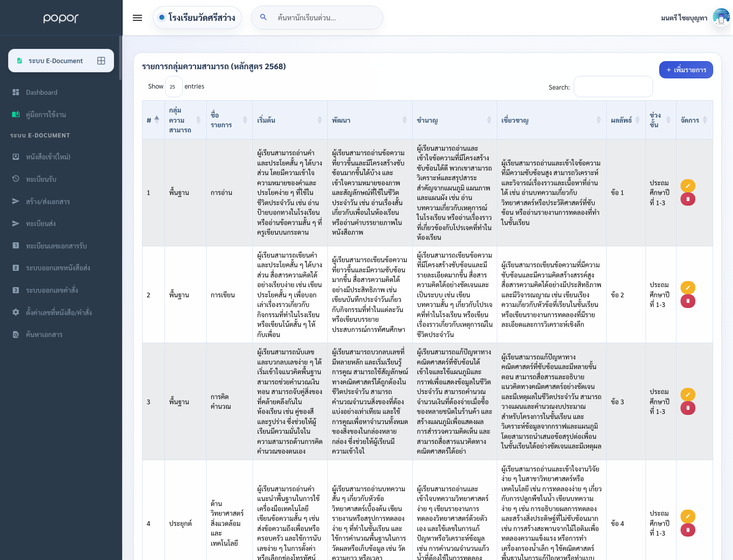Click the 'ข้อ 4' result cell

click(626, 523)
